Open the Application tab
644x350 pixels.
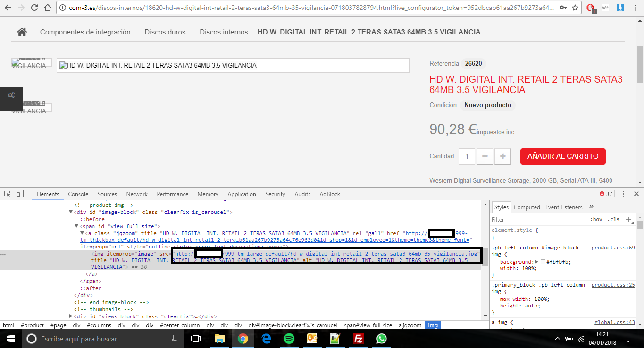(x=242, y=194)
